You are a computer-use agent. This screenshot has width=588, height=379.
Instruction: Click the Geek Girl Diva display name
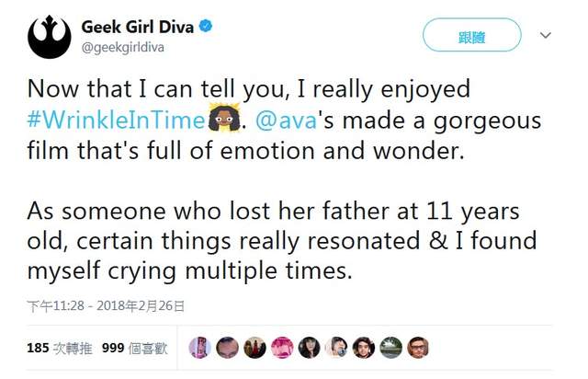138,27
